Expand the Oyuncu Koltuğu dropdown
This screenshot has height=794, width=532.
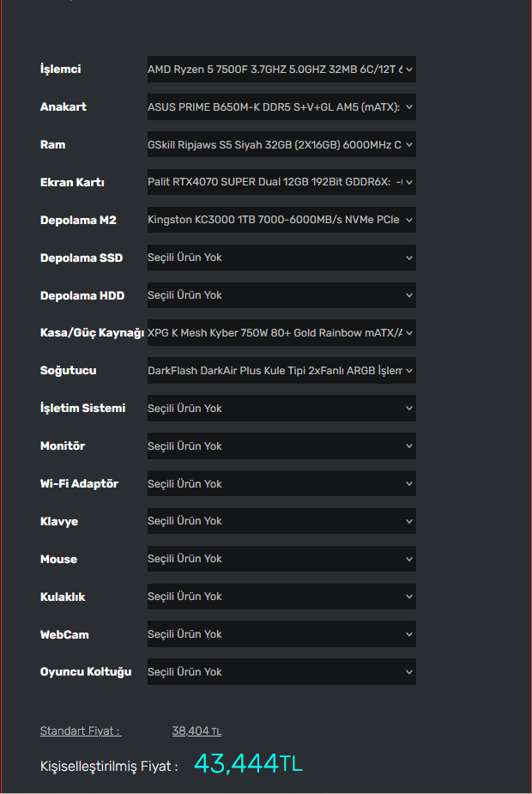coord(281,672)
